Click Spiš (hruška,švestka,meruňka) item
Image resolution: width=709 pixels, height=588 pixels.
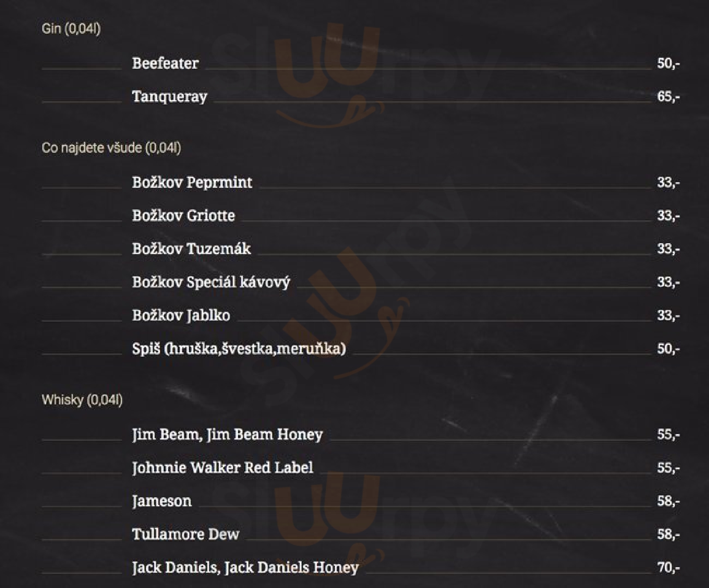[x=239, y=349]
